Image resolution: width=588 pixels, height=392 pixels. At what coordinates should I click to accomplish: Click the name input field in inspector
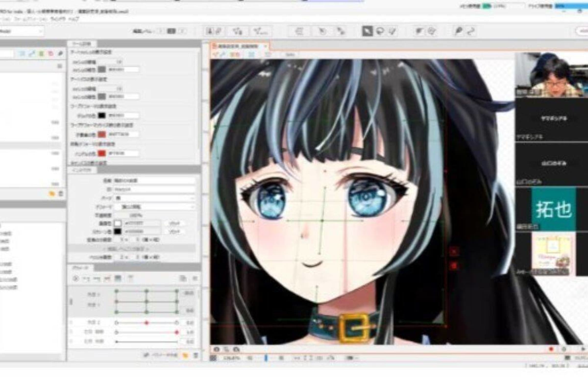point(155,181)
